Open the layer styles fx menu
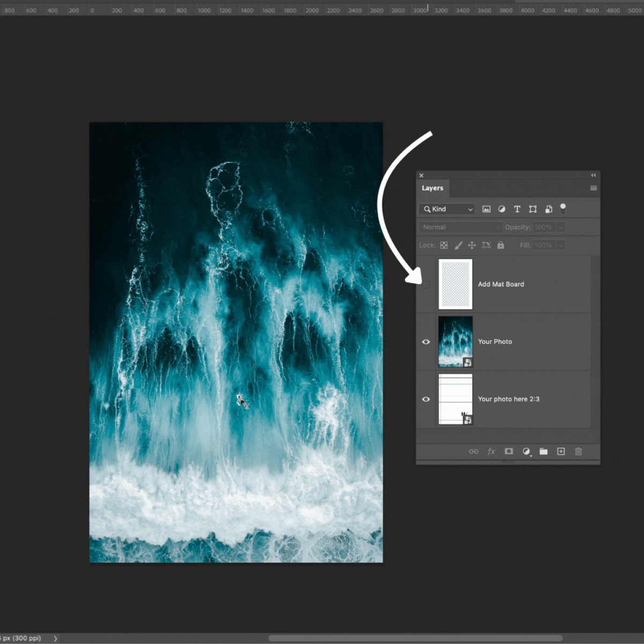Image resolution: width=644 pixels, height=644 pixels. click(x=491, y=451)
